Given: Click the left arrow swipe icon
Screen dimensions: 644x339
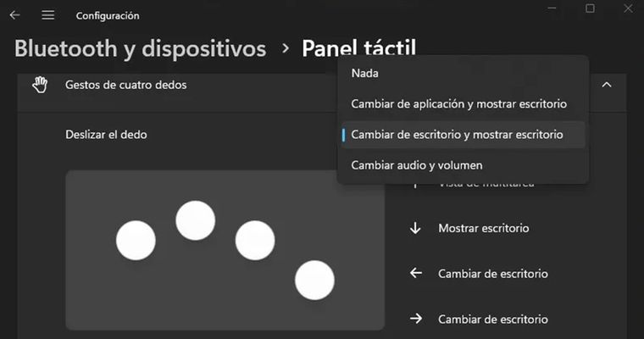Looking at the screenshot, I should tap(415, 274).
